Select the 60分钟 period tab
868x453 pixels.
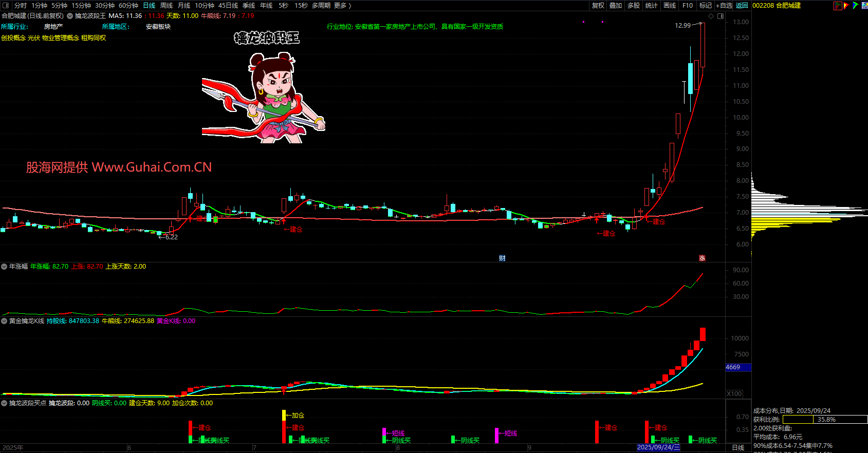click(x=128, y=6)
